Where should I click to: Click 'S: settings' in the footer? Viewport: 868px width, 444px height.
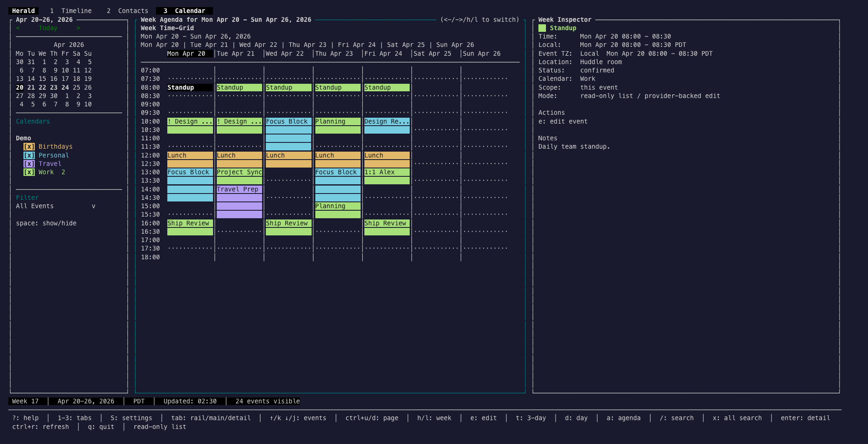(x=131, y=418)
